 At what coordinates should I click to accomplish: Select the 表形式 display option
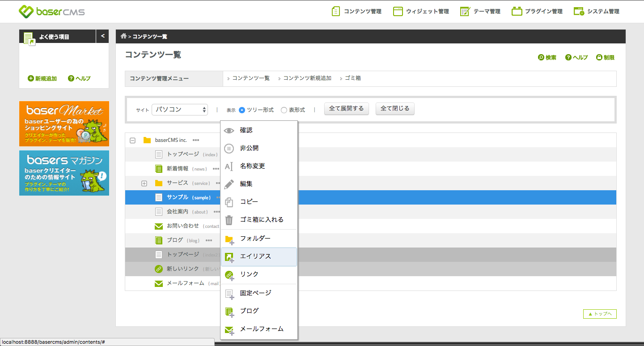pos(284,109)
